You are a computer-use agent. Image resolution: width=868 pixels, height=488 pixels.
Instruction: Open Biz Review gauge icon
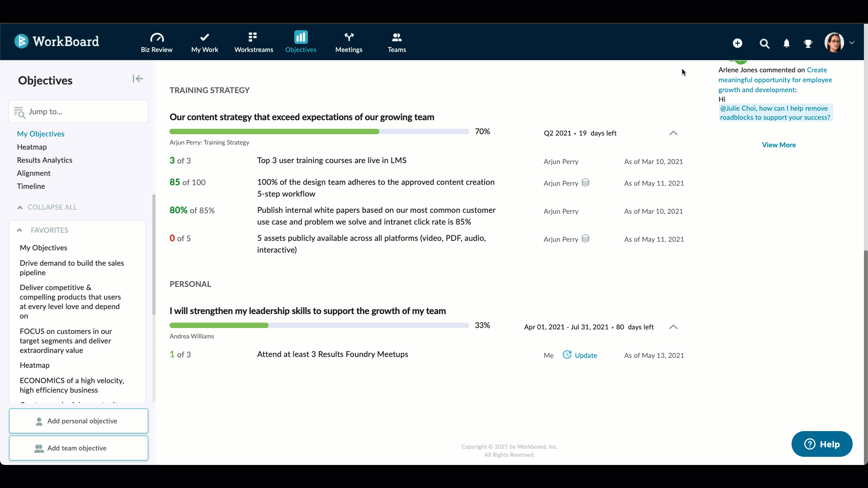click(x=157, y=37)
